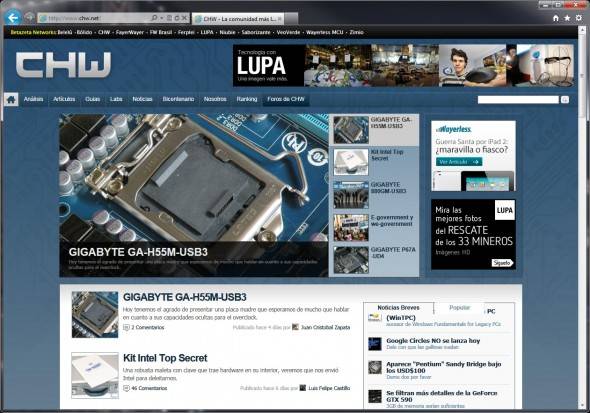Go to the site home icon in navigation bar

click(x=11, y=100)
